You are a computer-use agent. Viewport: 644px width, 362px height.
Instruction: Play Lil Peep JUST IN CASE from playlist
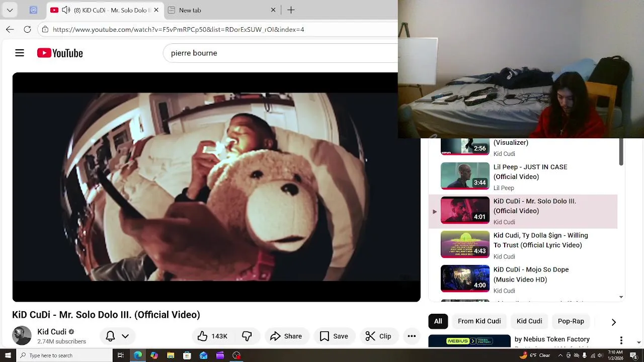click(530, 172)
